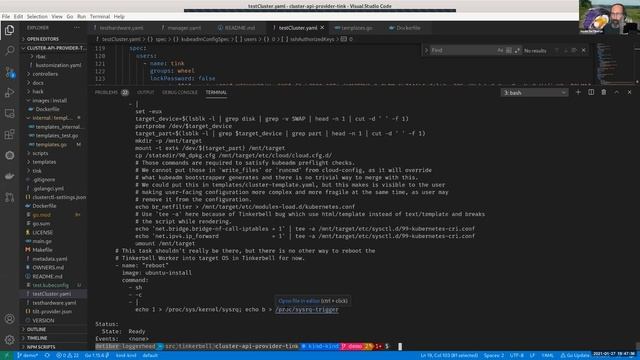Open the Remote Explorer view

[x=9, y=113]
